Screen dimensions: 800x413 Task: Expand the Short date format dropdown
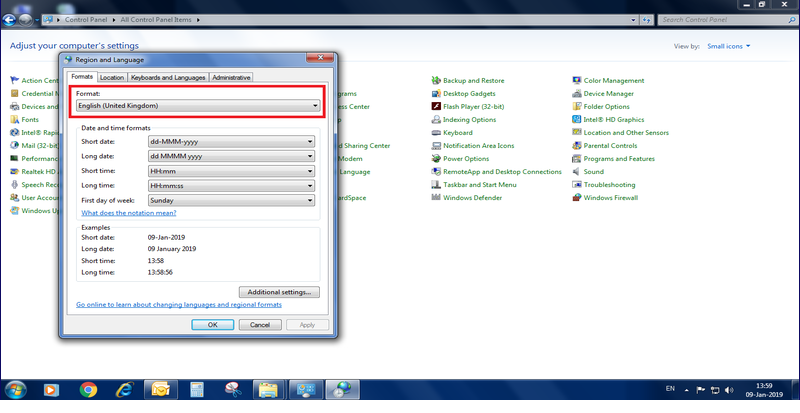(x=231, y=141)
